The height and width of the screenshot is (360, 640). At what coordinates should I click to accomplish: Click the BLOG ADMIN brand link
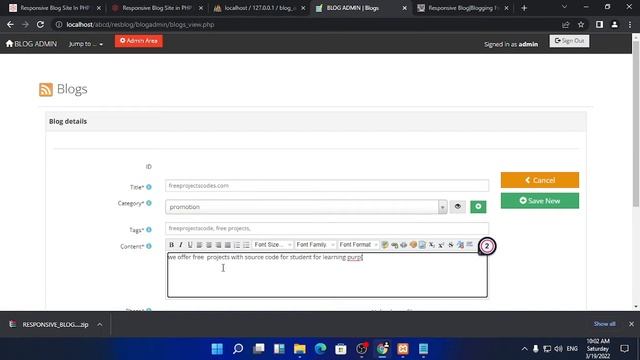click(31, 44)
